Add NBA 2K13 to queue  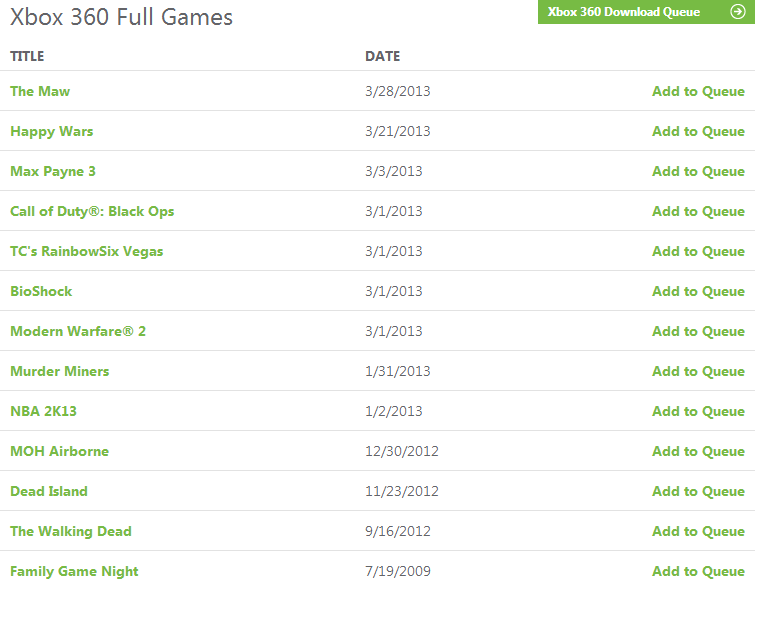coord(698,411)
